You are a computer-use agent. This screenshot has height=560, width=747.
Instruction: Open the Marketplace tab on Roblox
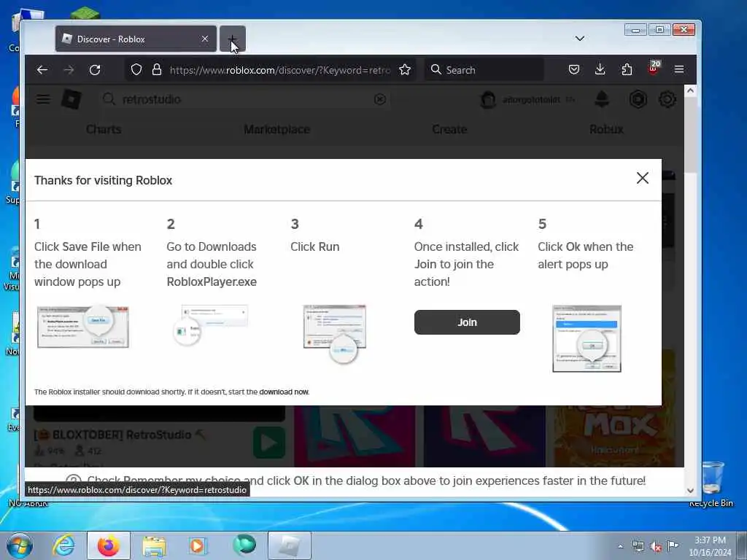(276, 130)
